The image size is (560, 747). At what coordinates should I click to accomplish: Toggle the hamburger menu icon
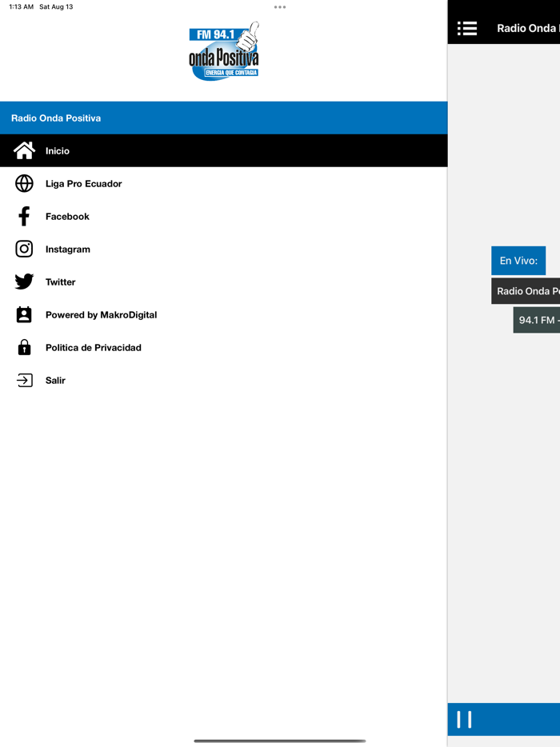point(467,28)
